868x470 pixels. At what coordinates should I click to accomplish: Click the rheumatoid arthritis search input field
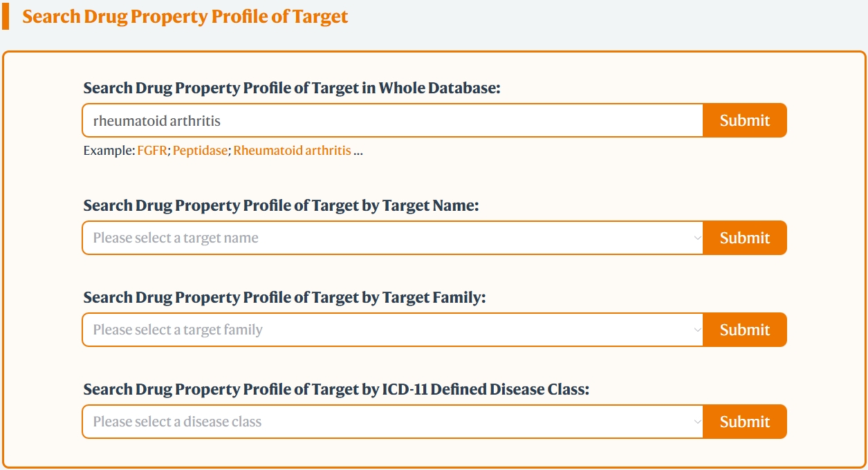point(392,121)
